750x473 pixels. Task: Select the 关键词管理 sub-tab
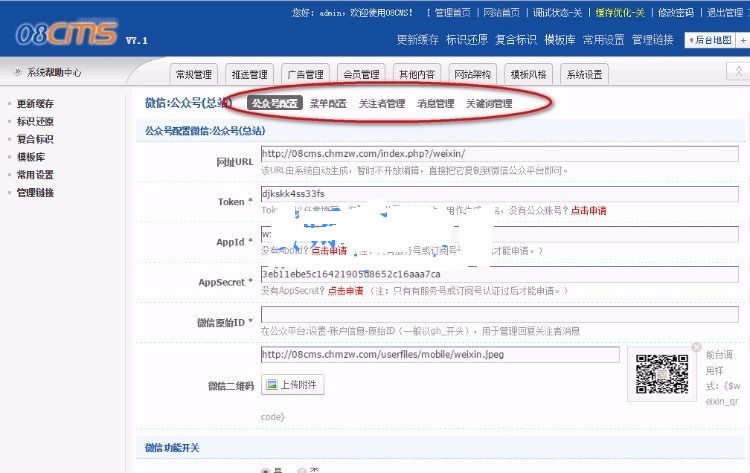(489, 103)
